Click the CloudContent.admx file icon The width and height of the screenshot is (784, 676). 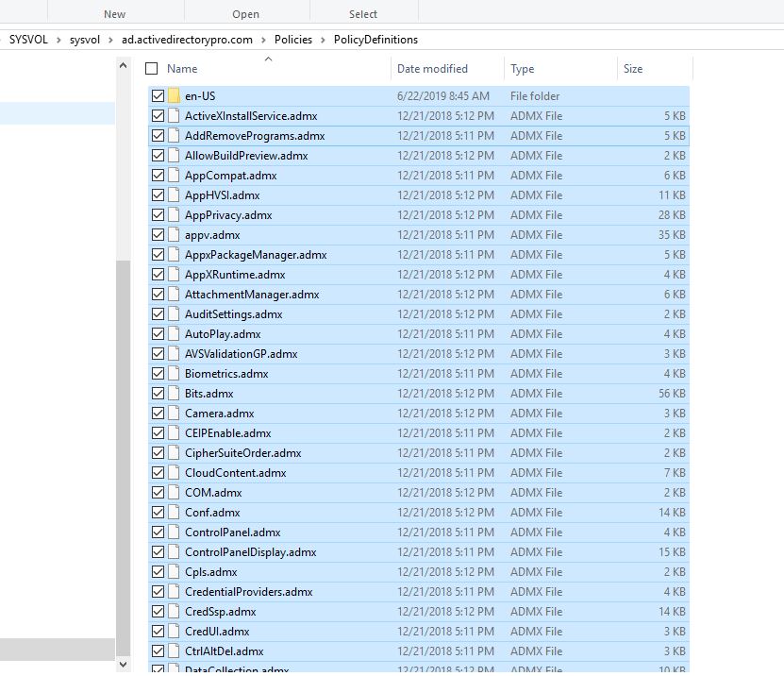pyautogui.click(x=174, y=473)
